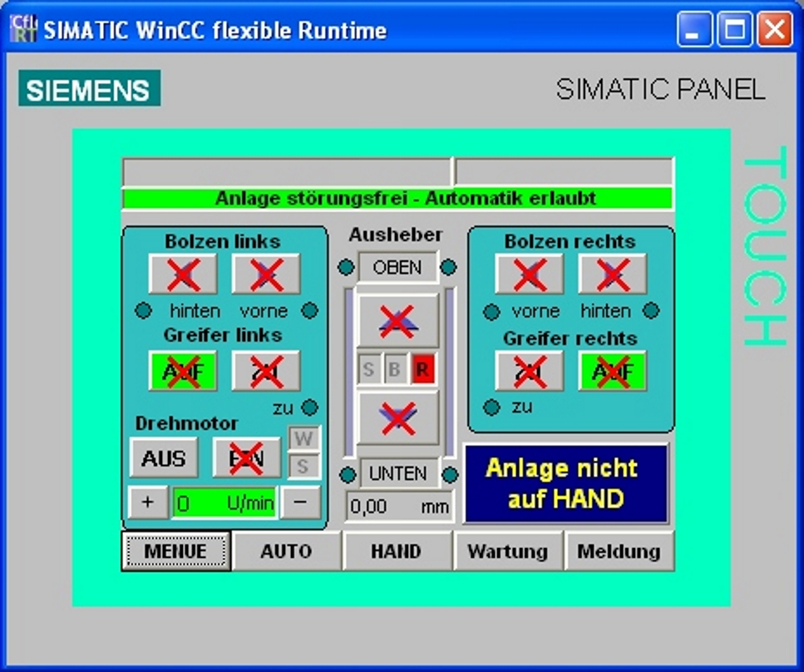Viewport: 804px width, 672px height.
Task: Click the green U/min speed input field
Action: pos(223,502)
